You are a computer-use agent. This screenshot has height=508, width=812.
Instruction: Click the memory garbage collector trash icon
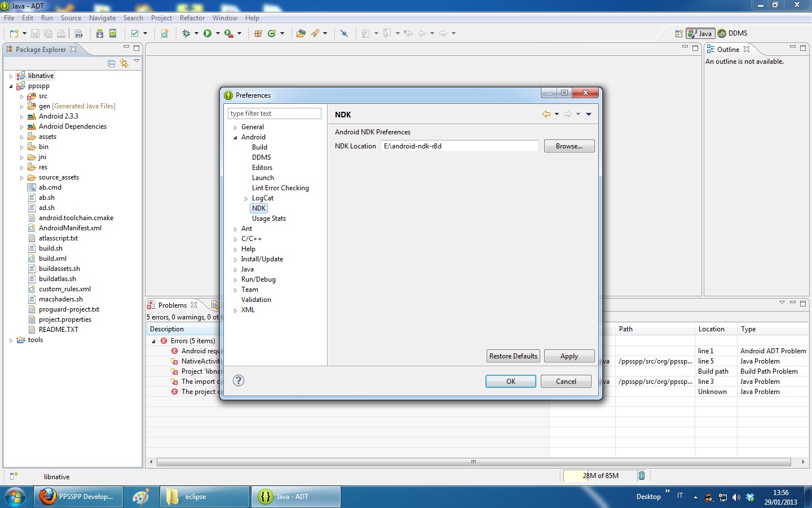coord(641,476)
